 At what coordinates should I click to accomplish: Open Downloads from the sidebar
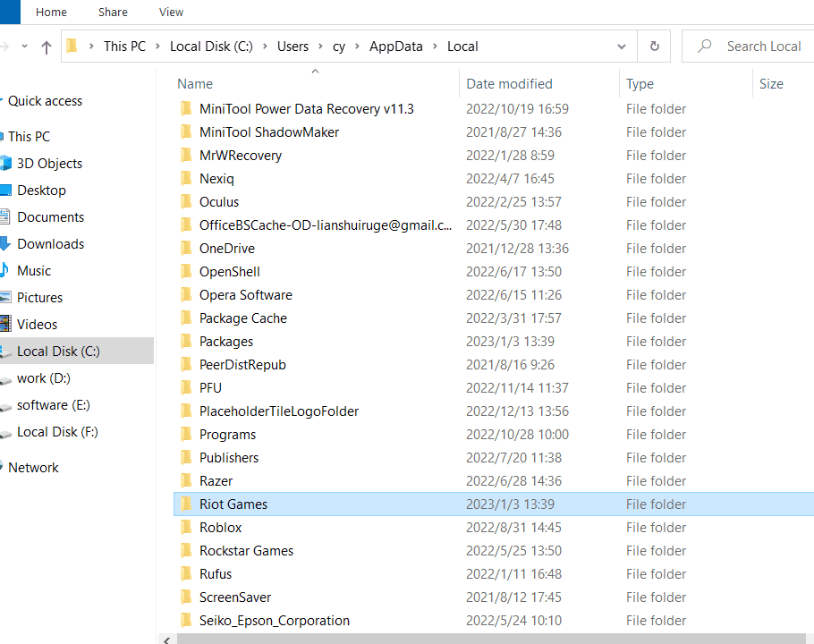[x=52, y=243]
